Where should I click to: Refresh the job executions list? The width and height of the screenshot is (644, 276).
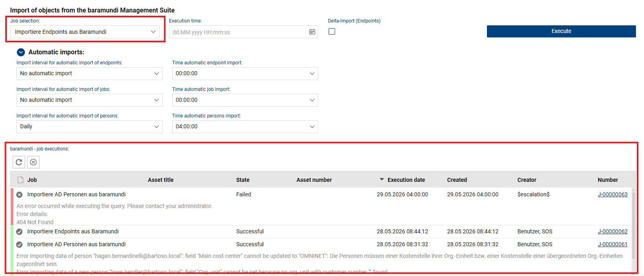tap(19, 162)
